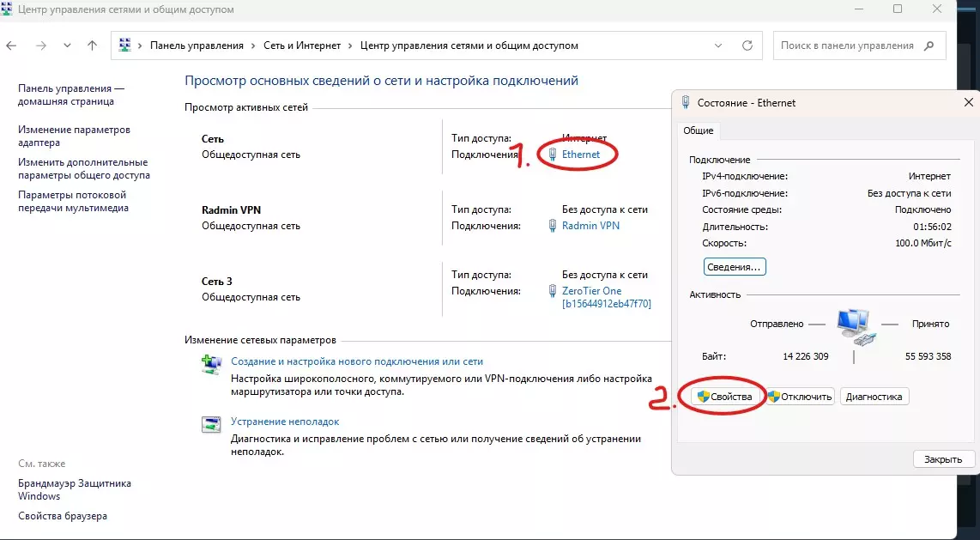Screen dimensions: 980x540
Task: Open 'Панель управления — домашняя страница' link
Action: tap(71, 95)
